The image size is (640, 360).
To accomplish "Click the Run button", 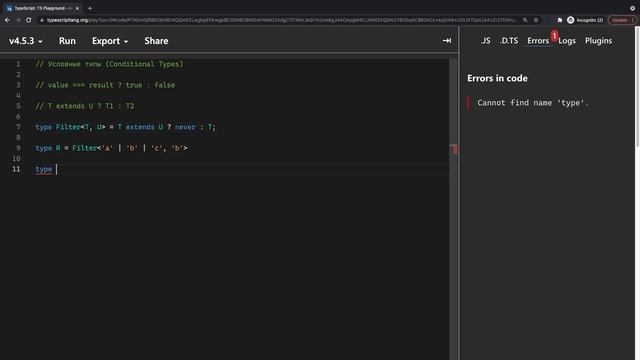I will click(x=67, y=41).
